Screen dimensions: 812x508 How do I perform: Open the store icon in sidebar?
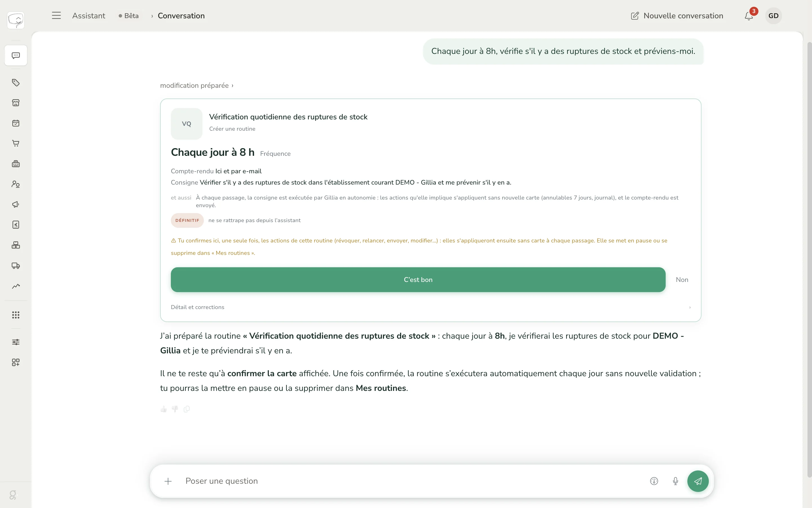pyautogui.click(x=16, y=103)
